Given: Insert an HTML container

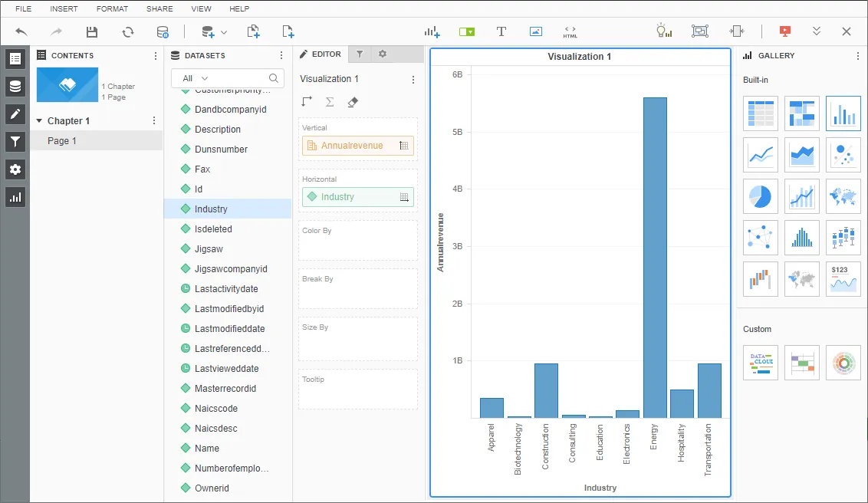Looking at the screenshot, I should [570, 31].
